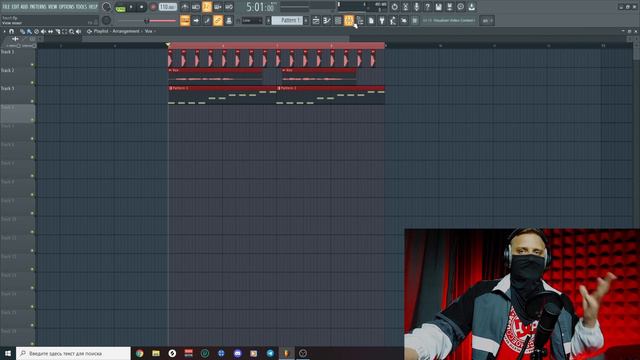
Task: Open the Arrangement breadcrumb dropdown
Action: coord(126,31)
